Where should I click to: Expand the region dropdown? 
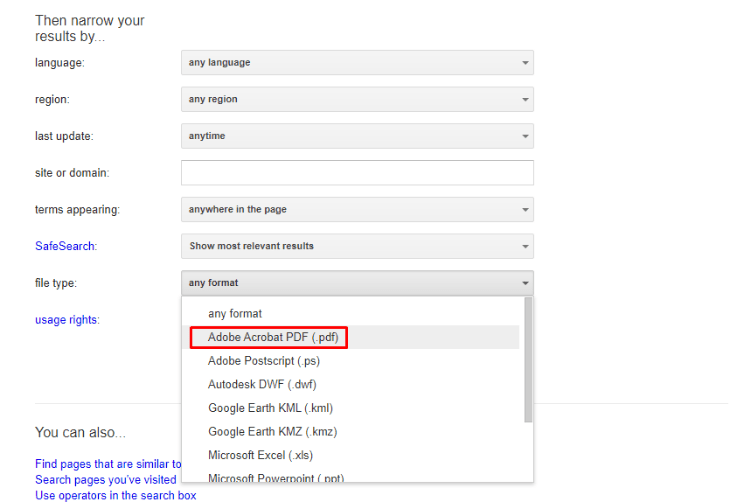pyautogui.click(x=357, y=100)
